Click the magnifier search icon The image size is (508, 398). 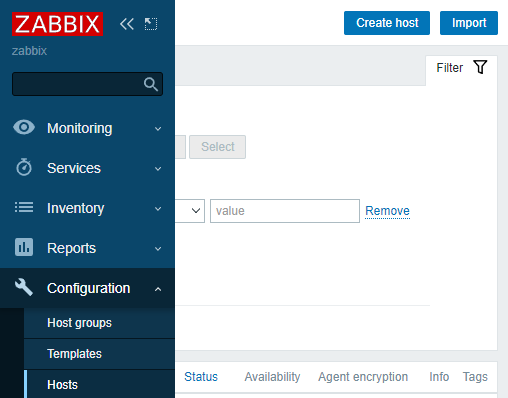[x=151, y=84]
